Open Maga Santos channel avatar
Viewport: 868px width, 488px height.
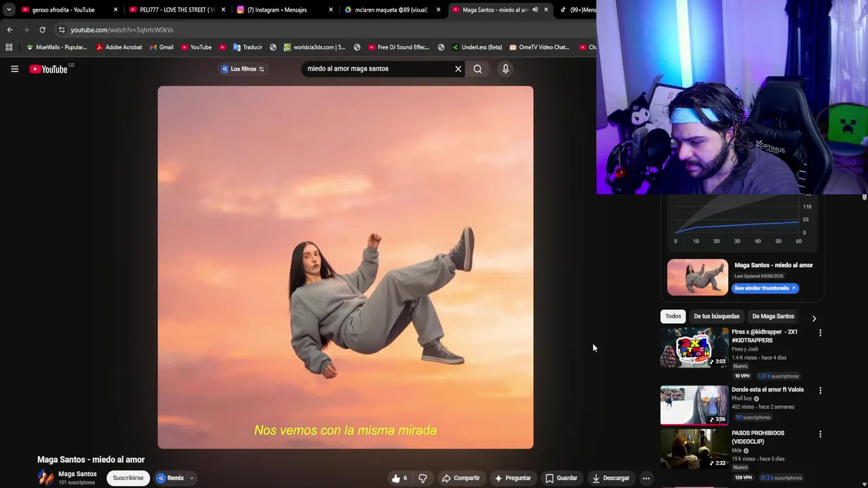(x=45, y=478)
